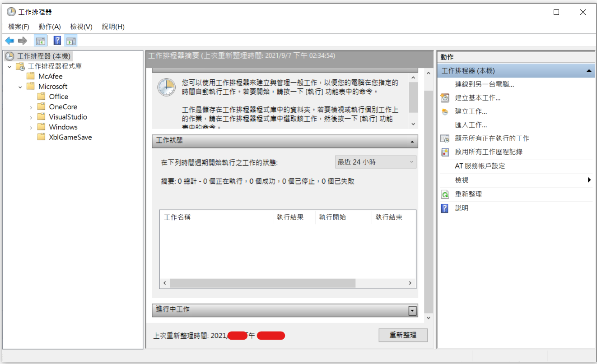The width and height of the screenshot is (597, 364).
Task: Click the overview text scroll up arrow
Action: point(413,78)
